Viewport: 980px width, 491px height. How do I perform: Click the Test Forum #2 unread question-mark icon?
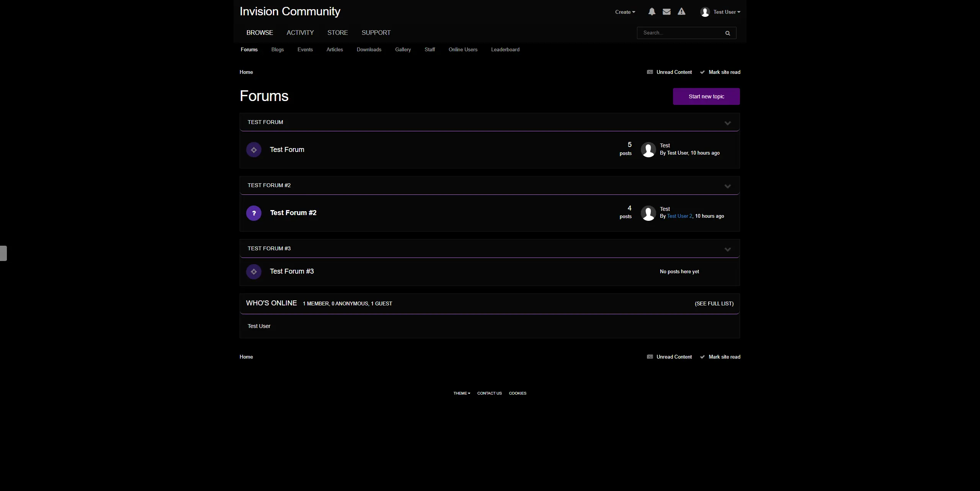pos(254,213)
